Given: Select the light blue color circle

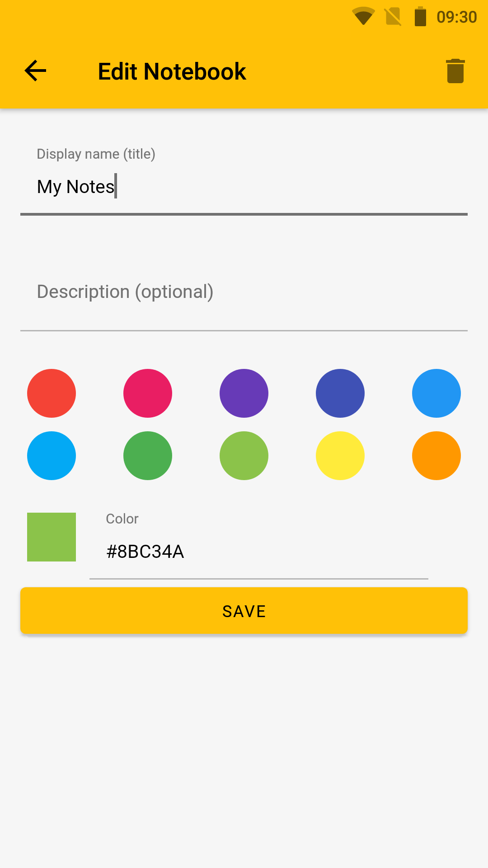Looking at the screenshot, I should click(52, 456).
